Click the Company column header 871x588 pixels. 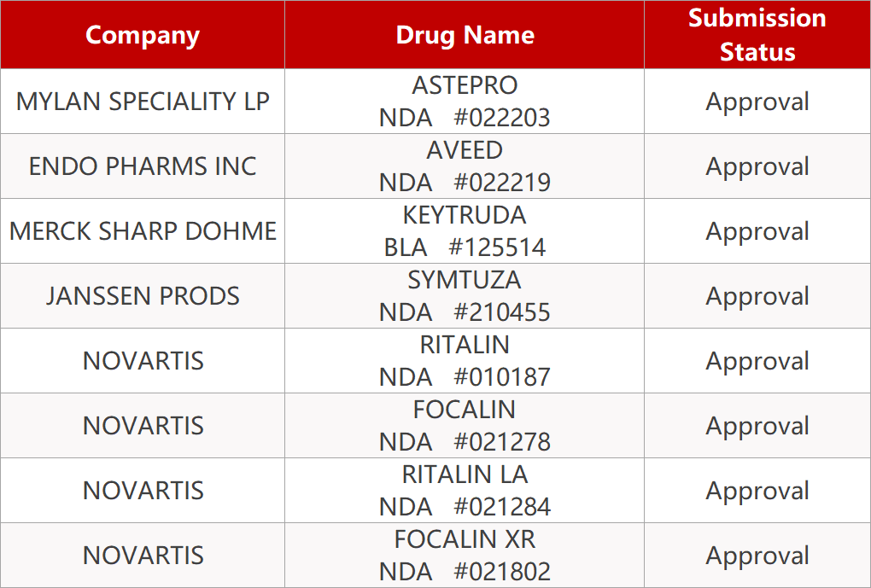click(143, 35)
